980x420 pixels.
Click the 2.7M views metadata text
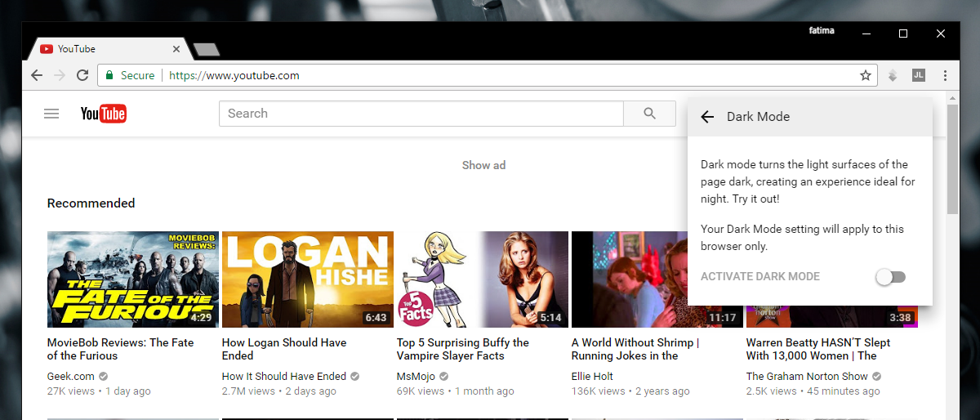click(249, 391)
